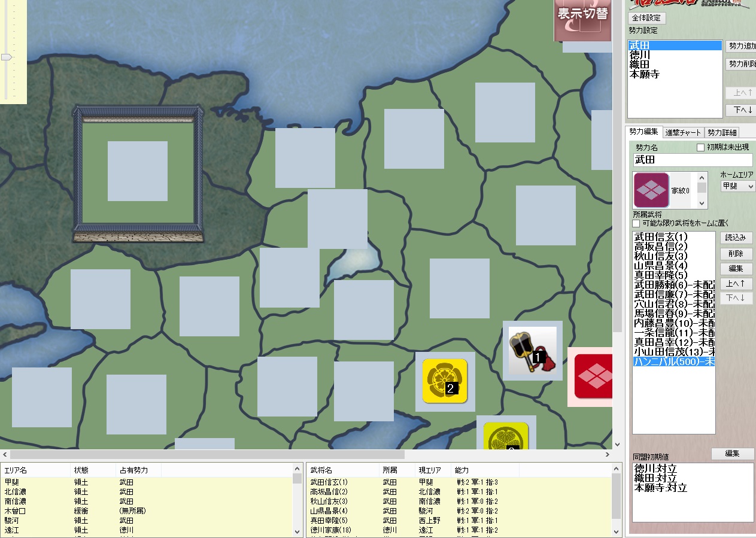Select officer 馬場信春(9) in list
This screenshot has width=756, height=538.
[674, 314]
